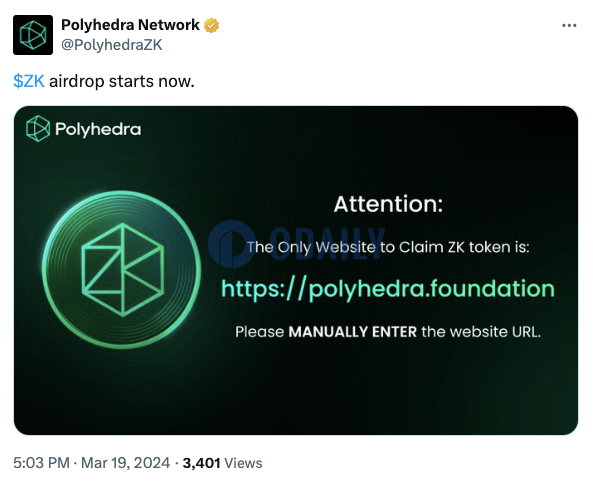Click the hexagon ZK emblem in the coin

(x=123, y=269)
